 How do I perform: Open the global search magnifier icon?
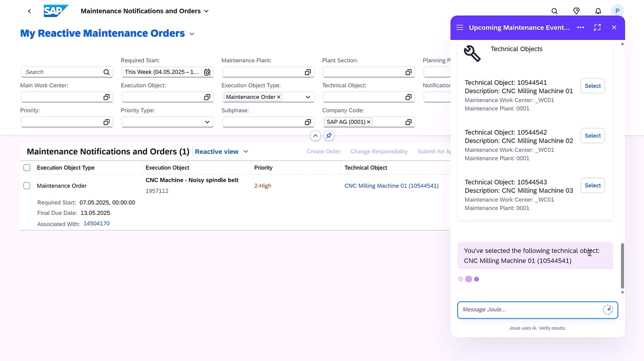pyautogui.click(x=554, y=11)
